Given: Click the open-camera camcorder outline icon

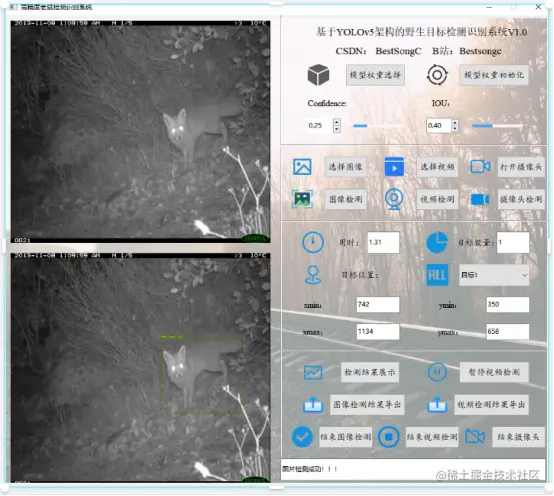Looking at the screenshot, I should [x=481, y=166].
